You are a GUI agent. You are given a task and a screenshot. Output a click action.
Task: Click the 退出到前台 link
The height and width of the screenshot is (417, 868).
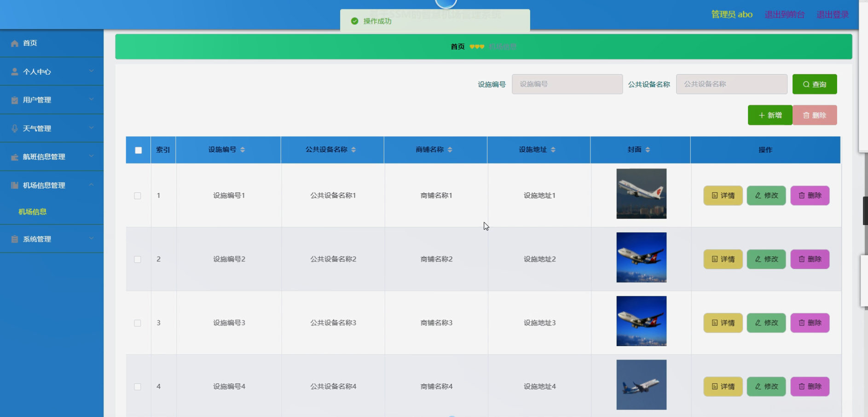coord(785,15)
